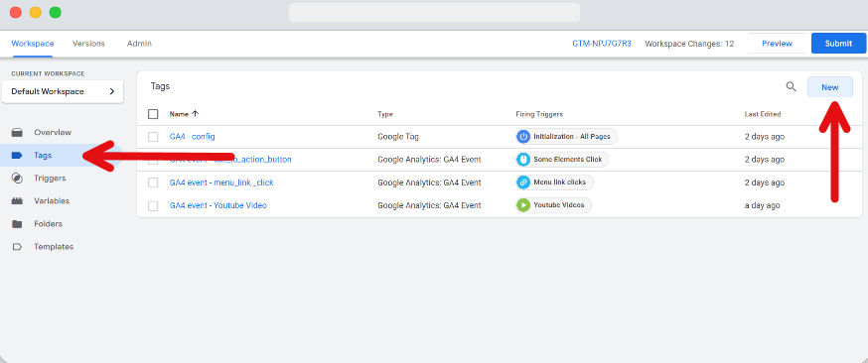Open Overview in the sidebar
This screenshot has height=363, width=868.
[x=53, y=133]
